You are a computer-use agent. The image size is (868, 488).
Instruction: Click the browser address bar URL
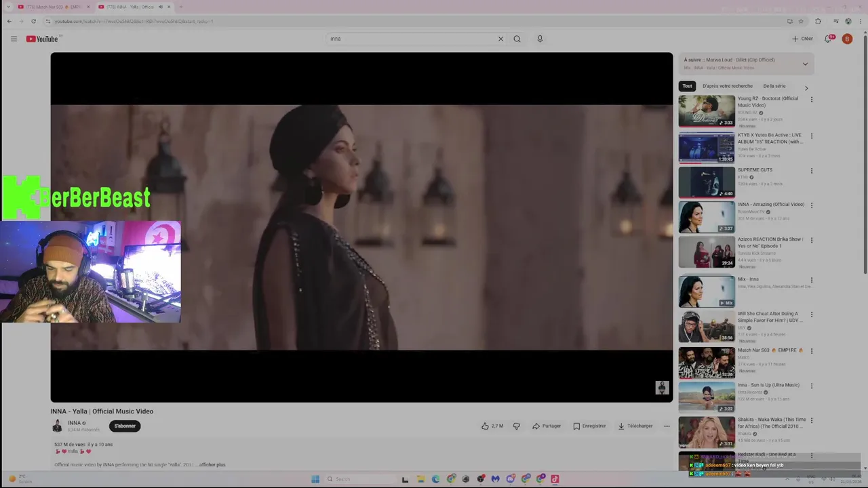(x=134, y=21)
